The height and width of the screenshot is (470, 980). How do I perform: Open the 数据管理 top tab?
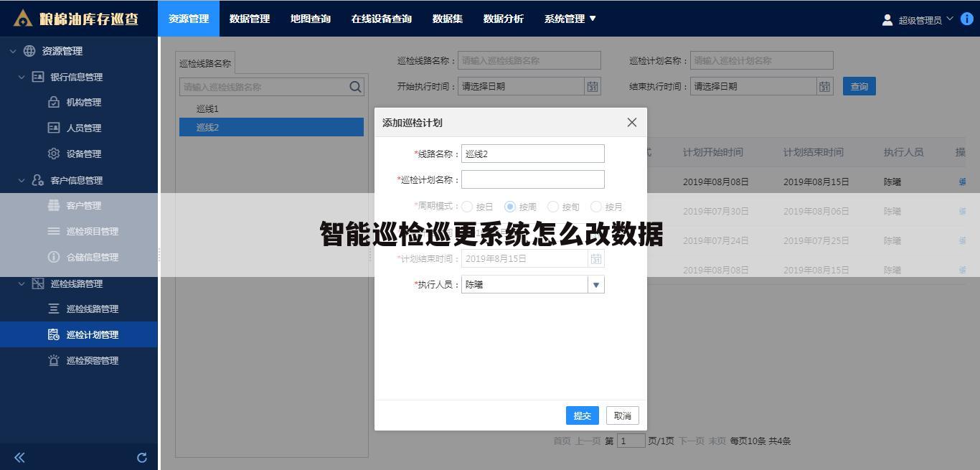[x=250, y=19]
